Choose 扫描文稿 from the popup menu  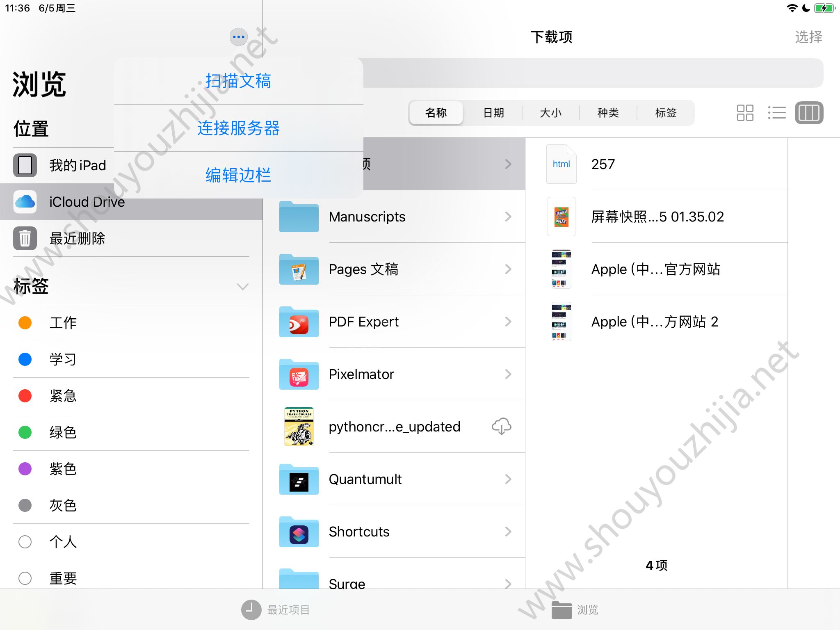click(238, 81)
